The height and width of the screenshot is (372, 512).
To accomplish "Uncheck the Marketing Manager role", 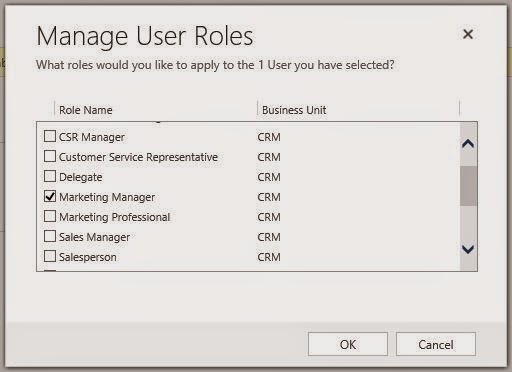I will coord(50,196).
